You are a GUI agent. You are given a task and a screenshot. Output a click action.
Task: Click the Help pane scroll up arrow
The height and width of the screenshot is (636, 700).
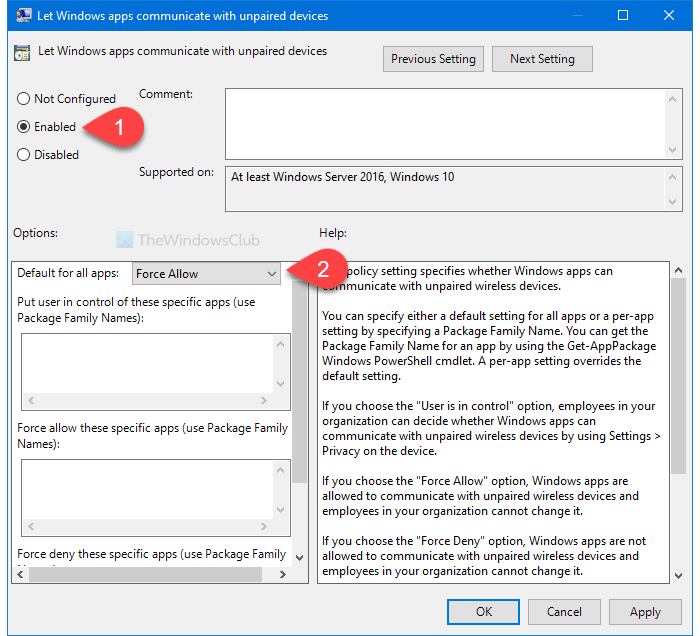point(679,270)
